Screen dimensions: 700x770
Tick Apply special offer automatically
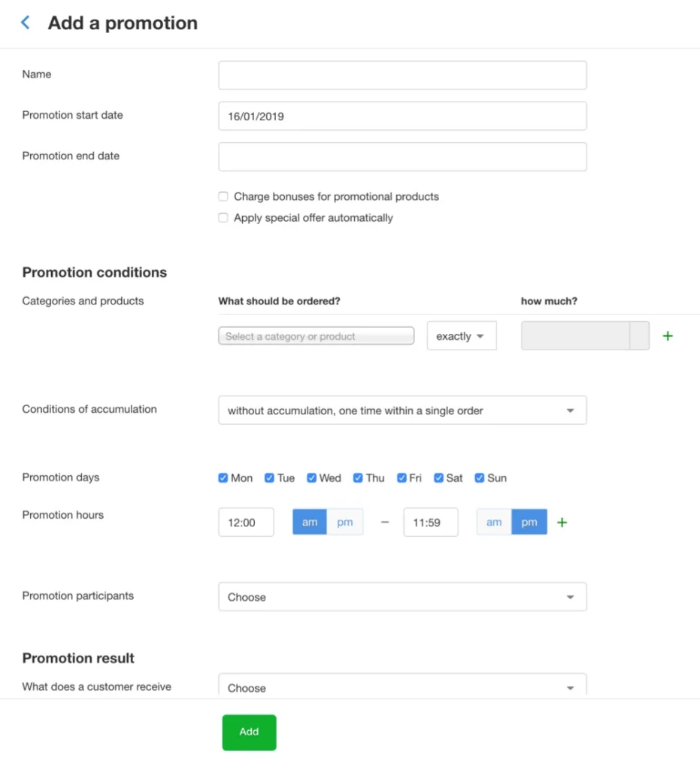tap(223, 217)
